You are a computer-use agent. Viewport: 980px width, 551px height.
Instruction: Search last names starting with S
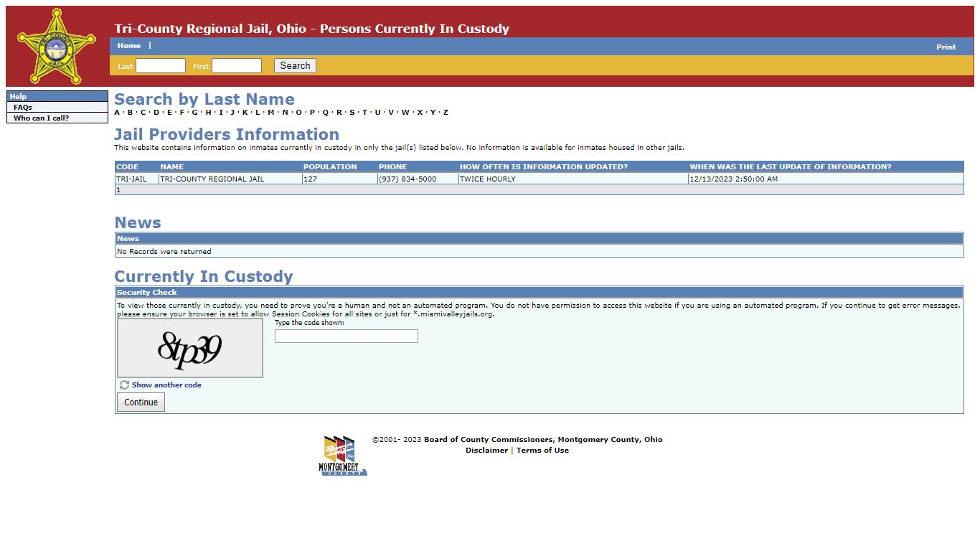pyautogui.click(x=352, y=113)
